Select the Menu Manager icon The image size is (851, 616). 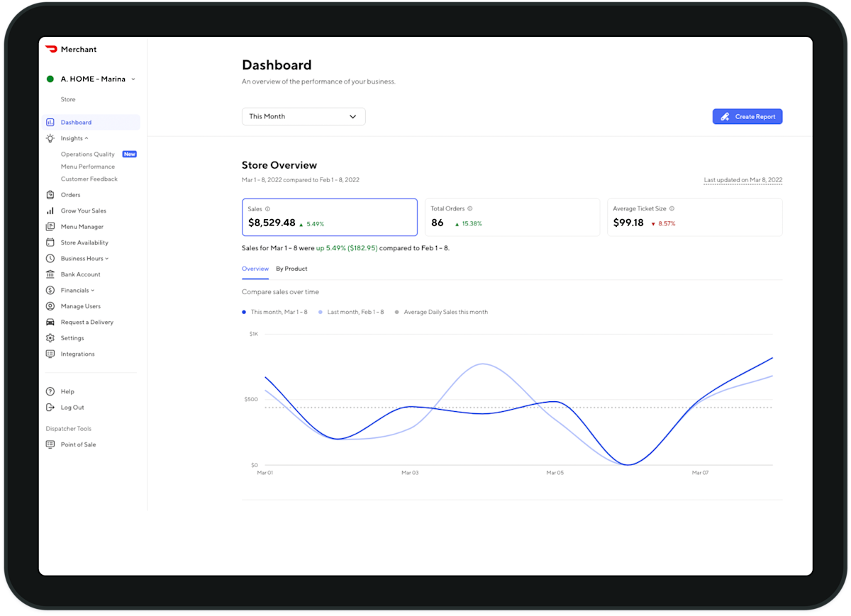point(50,226)
